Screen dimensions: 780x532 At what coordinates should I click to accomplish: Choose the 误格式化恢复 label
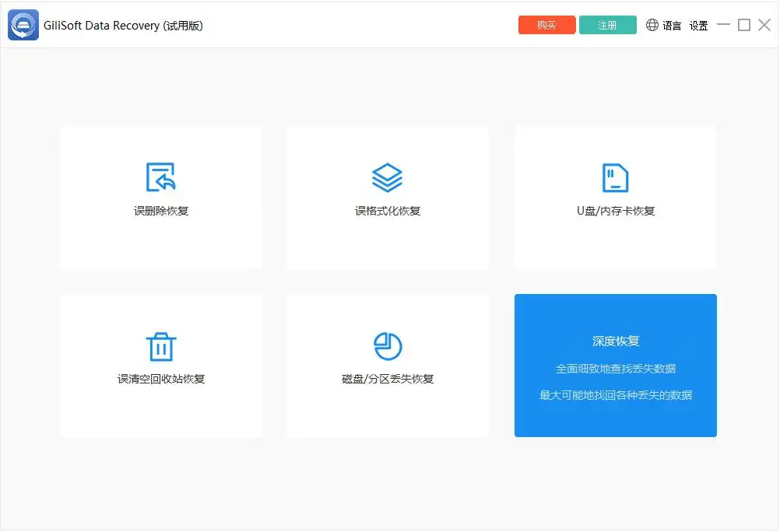tap(388, 211)
